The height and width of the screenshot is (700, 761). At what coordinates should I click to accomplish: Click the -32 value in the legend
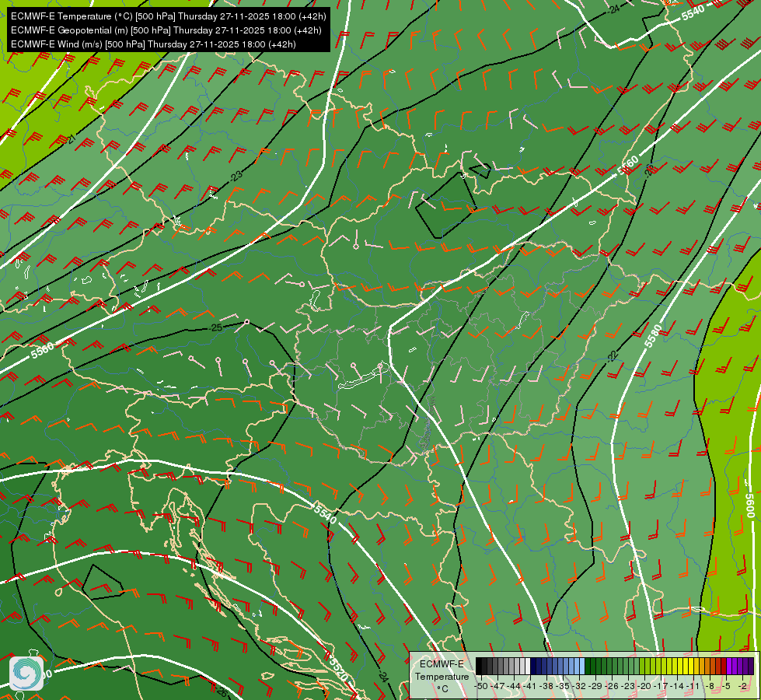click(x=581, y=686)
